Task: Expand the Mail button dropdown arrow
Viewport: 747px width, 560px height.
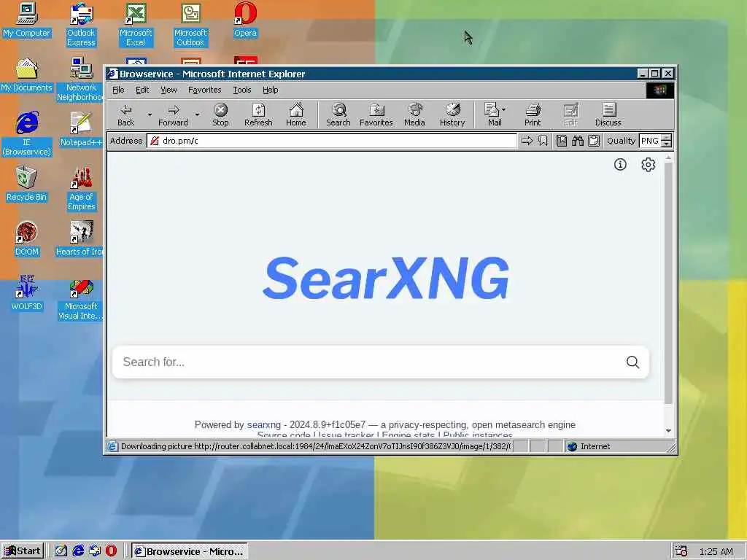Action: (x=504, y=109)
